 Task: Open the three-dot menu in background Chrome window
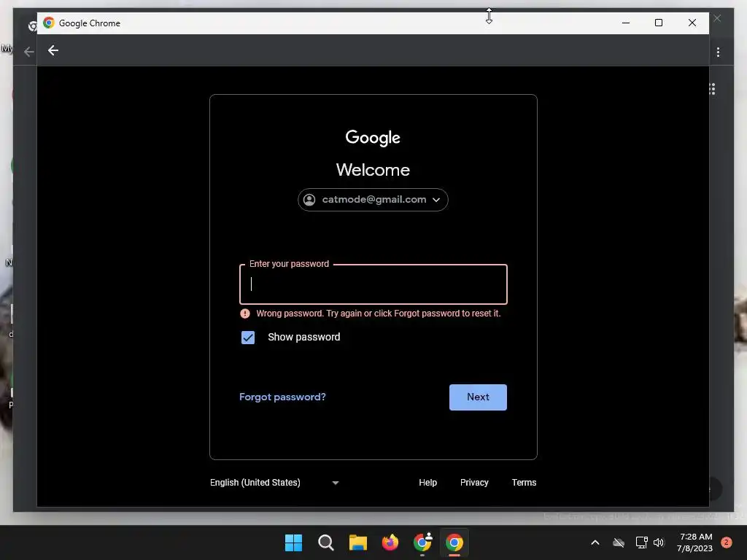coord(718,52)
